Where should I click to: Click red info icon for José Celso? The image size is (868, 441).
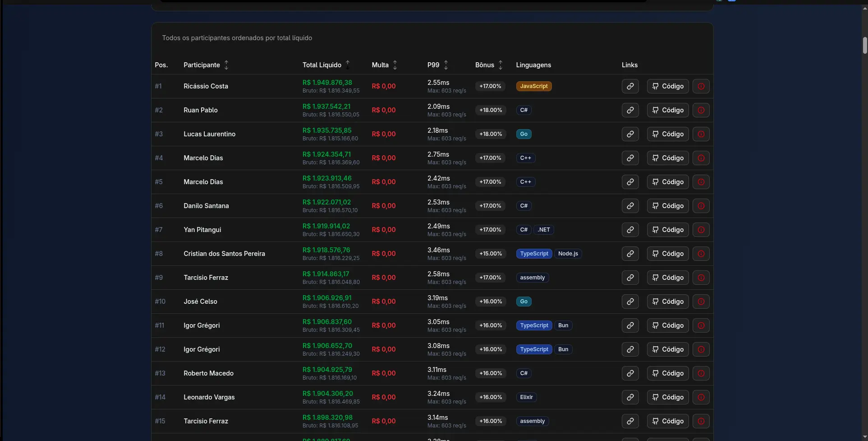(701, 302)
